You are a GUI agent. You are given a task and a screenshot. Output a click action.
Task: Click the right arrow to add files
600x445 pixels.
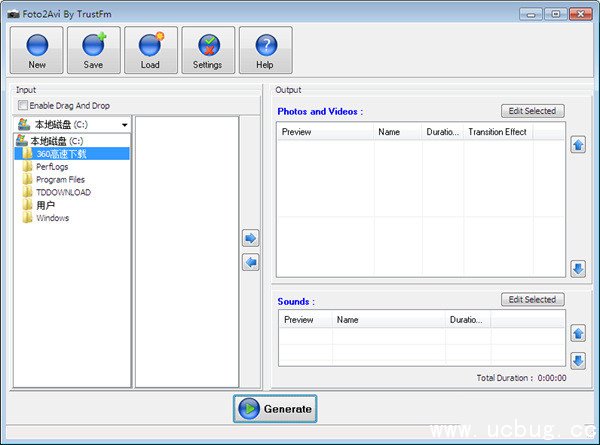pos(251,238)
